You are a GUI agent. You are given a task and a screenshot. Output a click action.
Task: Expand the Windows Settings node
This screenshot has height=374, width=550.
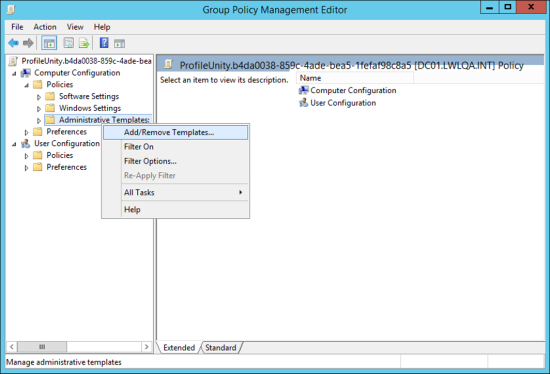(39, 109)
